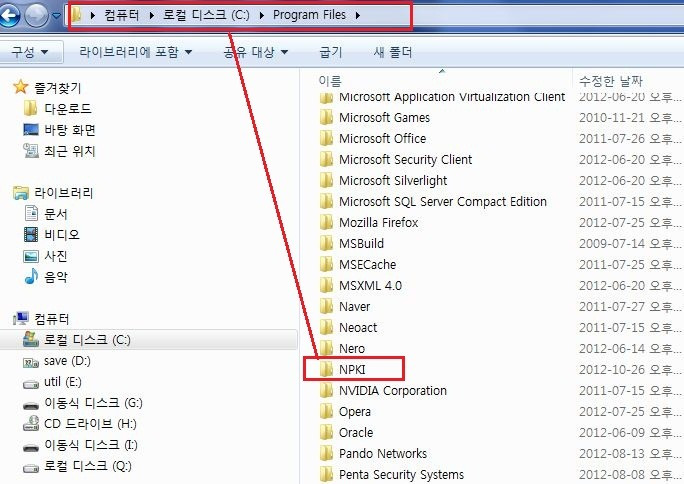The image size is (684, 484).
Task: Click the 새 폴더 toolbar button
Action: (x=393, y=52)
